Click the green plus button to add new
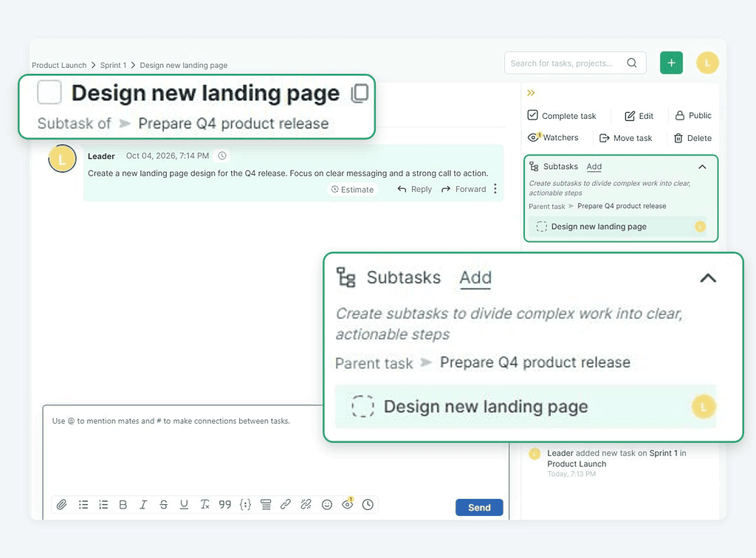Screen dimensions: 756x558 tap(671, 63)
